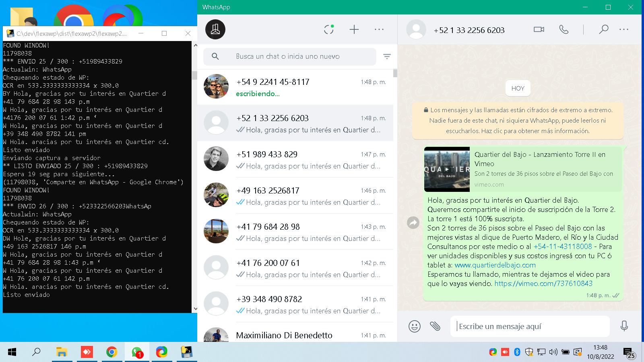Open chat with +39 348 490 8782
This screenshot has width=644, height=362.
295,304
